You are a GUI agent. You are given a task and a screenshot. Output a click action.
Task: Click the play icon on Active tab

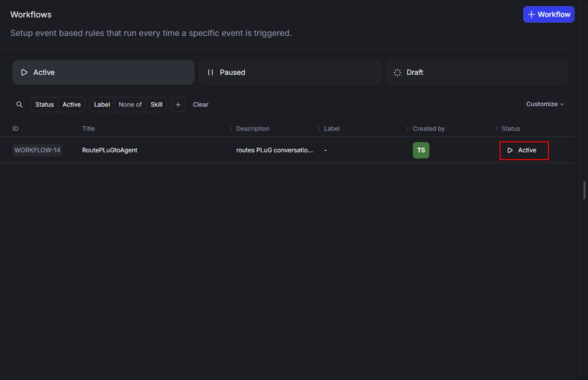(24, 72)
